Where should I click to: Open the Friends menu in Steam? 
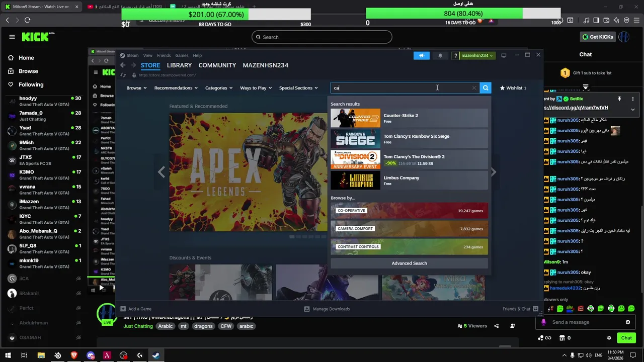pyautogui.click(x=164, y=56)
